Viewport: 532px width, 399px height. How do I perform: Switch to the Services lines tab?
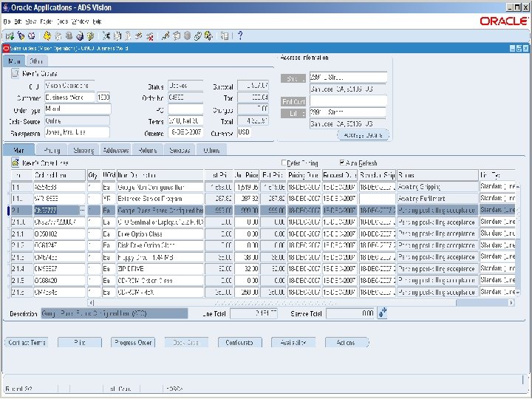[180, 150]
